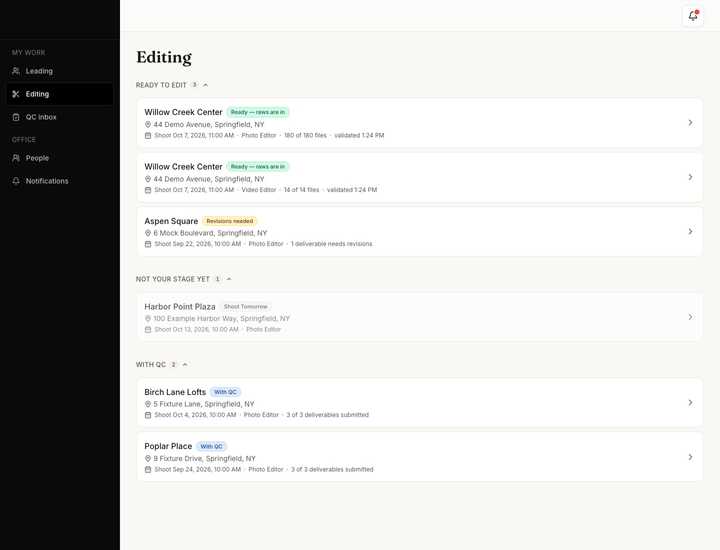Click the Editing scissors icon

16,94
